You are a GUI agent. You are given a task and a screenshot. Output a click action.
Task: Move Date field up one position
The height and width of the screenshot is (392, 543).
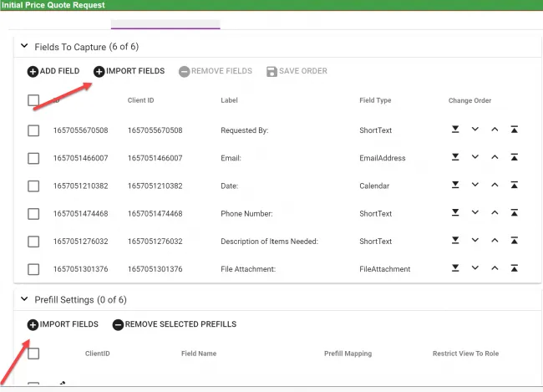click(x=495, y=186)
